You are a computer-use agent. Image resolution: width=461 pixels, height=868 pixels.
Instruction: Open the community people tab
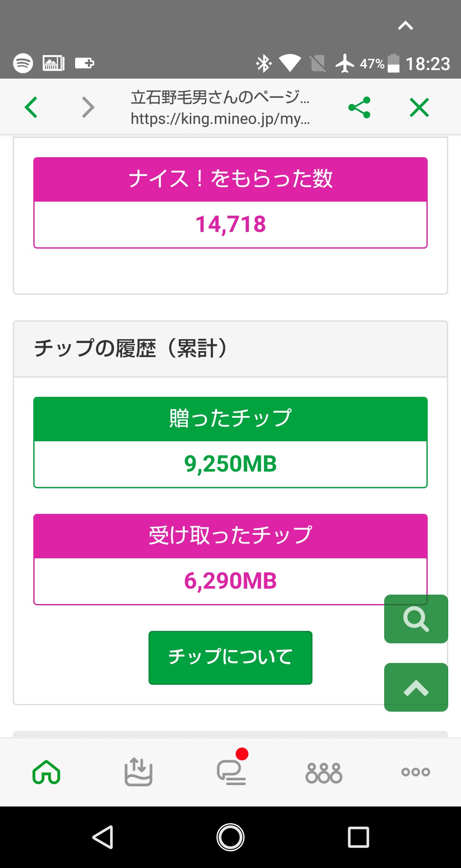click(324, 773)
